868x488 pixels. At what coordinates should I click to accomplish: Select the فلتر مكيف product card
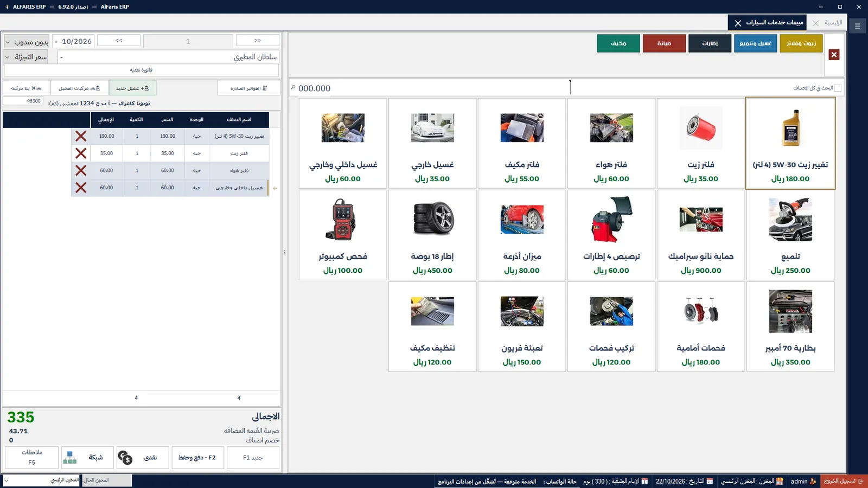point(522,144)
